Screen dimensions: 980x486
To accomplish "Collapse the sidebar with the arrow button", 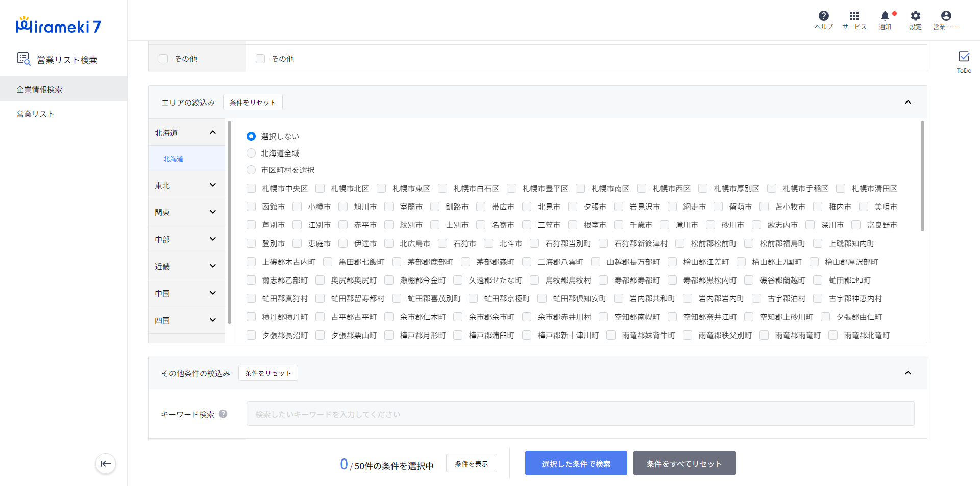I will click(106, 464).
